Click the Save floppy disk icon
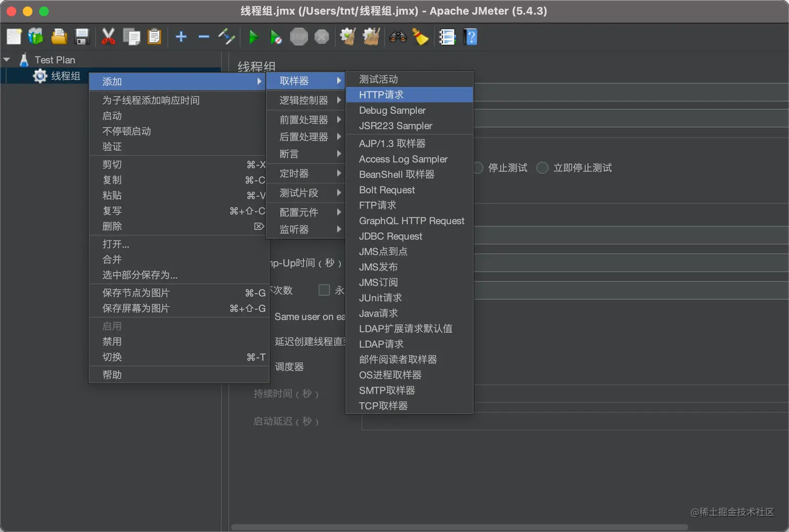789x532 pixels. click(82, 37)
